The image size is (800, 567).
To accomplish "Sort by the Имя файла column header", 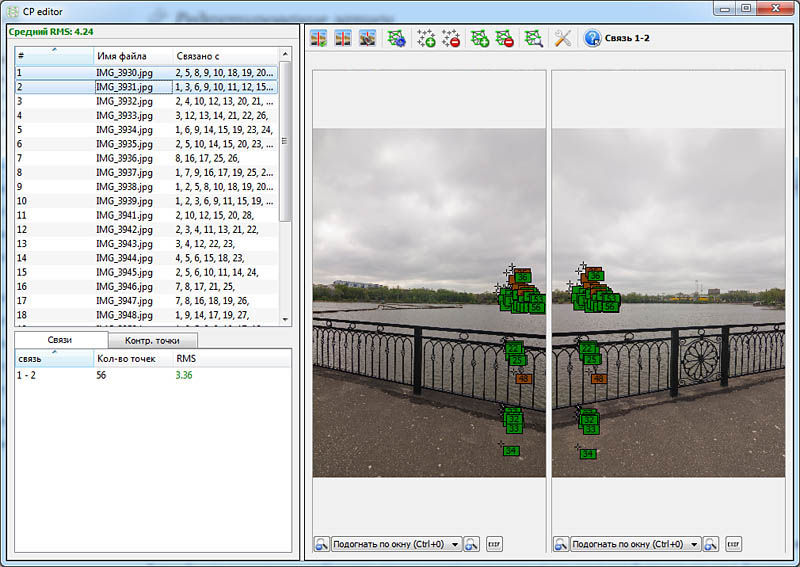I will click(x=133, y=55).
